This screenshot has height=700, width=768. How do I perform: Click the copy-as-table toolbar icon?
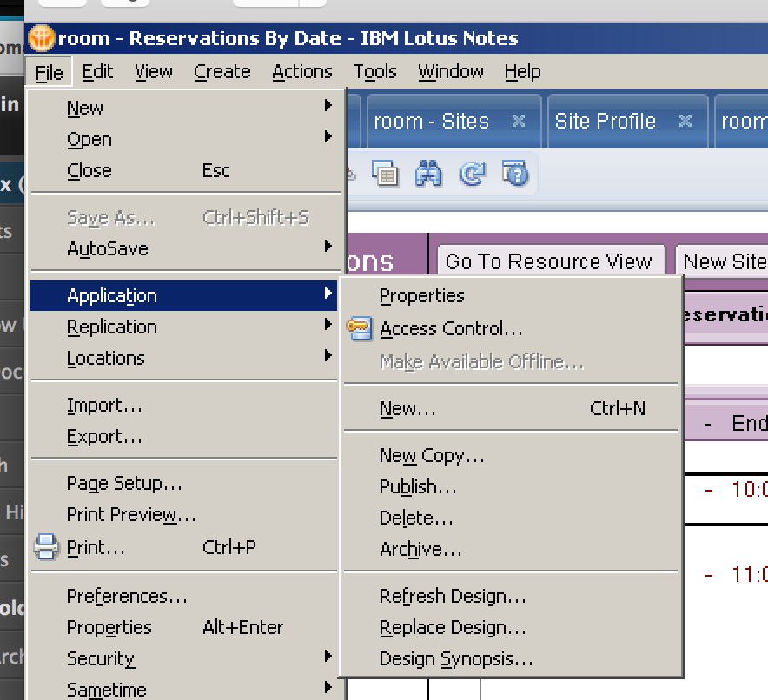coord(385,174)
